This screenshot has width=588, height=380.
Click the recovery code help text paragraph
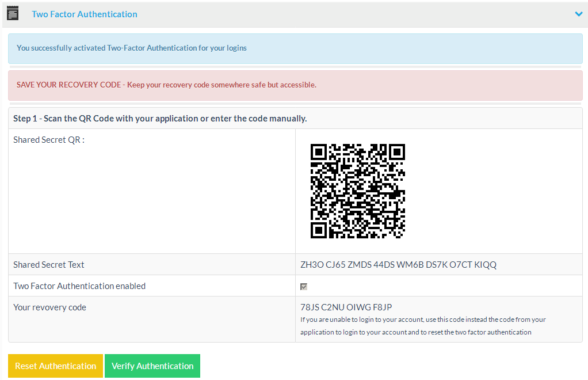423,326
